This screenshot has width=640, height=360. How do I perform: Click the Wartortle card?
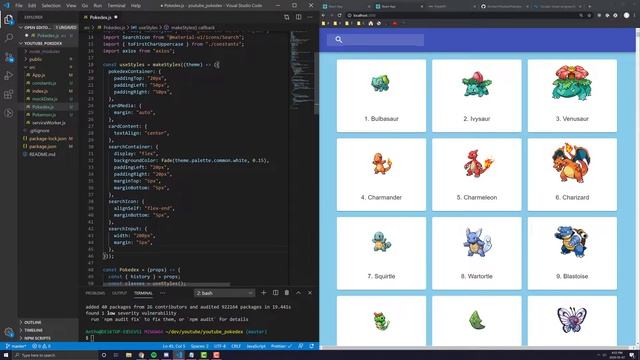(476, 253)
